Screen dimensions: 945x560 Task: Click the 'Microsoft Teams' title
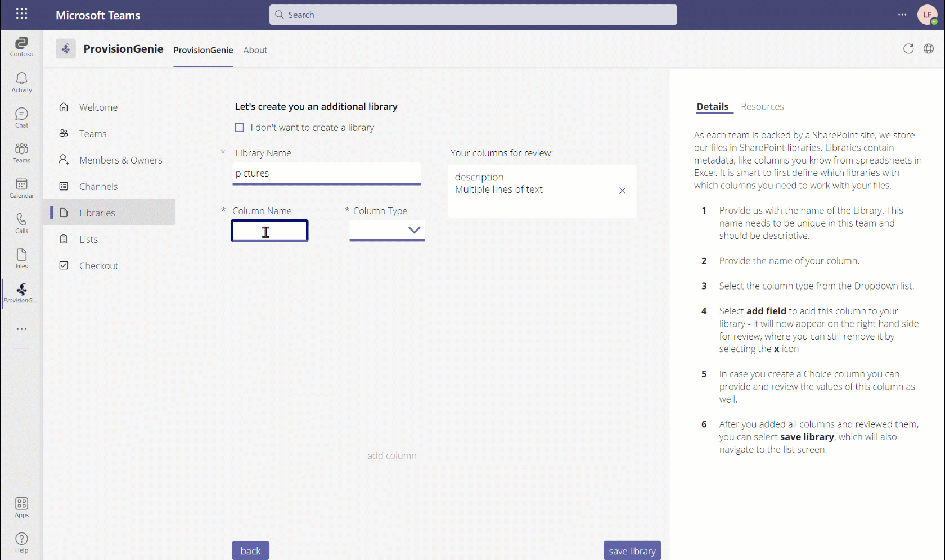pyautogui.click(x=98, y=15)
